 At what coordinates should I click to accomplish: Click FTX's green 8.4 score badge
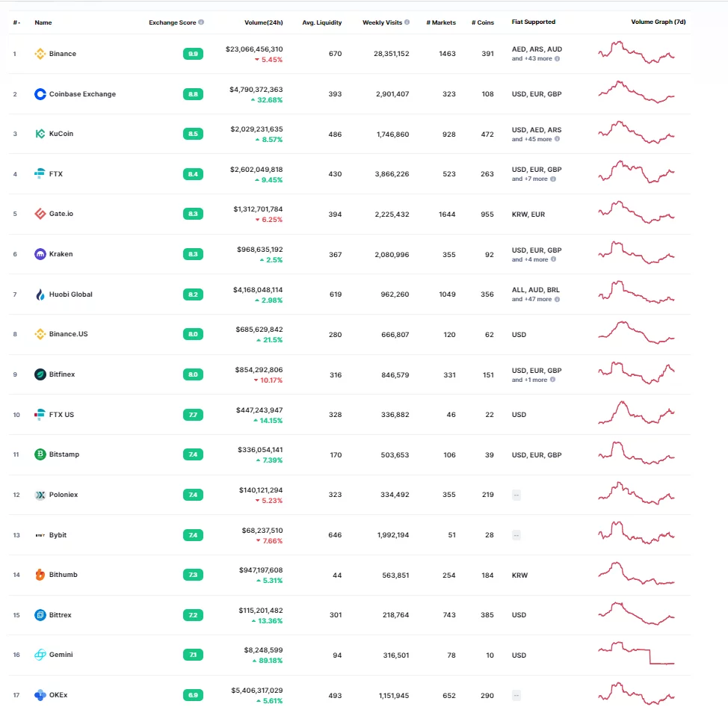(193, 174)
